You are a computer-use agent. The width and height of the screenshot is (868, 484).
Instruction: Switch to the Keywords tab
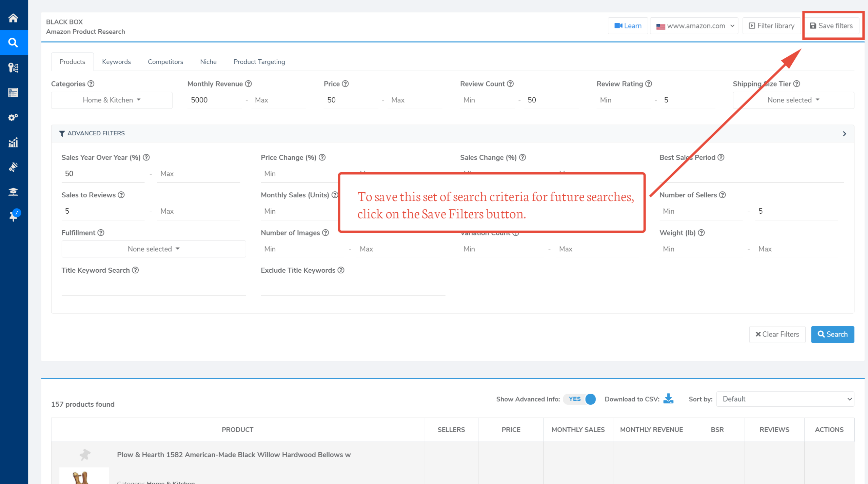tap(116, 62)
